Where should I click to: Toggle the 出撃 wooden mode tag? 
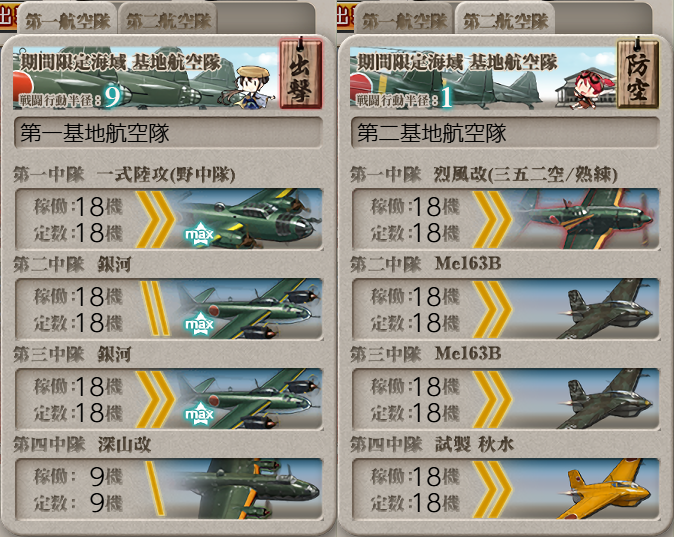point(300,74)
